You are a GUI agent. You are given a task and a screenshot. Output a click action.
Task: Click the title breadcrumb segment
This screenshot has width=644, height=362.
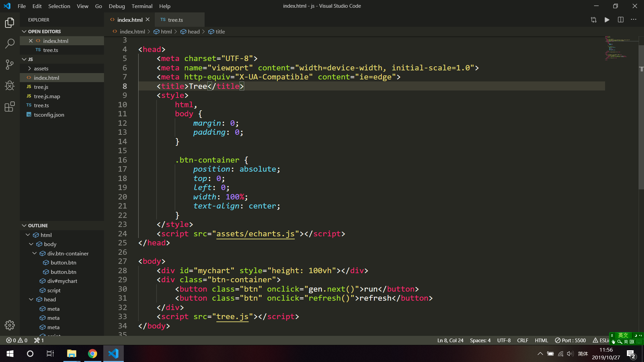[x=217, y=32]
